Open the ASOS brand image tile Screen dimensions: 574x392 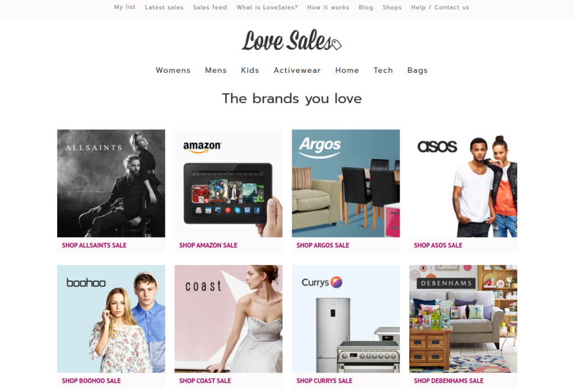[463, 183]
